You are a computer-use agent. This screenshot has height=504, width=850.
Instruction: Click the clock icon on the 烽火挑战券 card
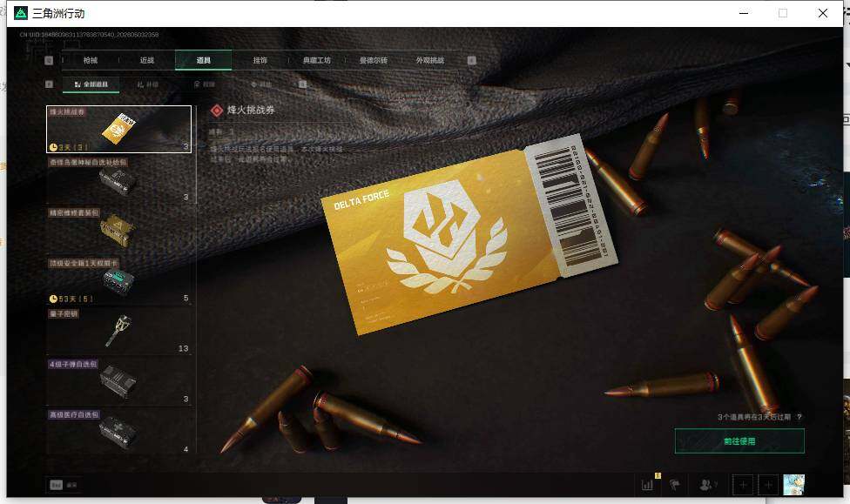pyautogui.click(x=53, y=147)
